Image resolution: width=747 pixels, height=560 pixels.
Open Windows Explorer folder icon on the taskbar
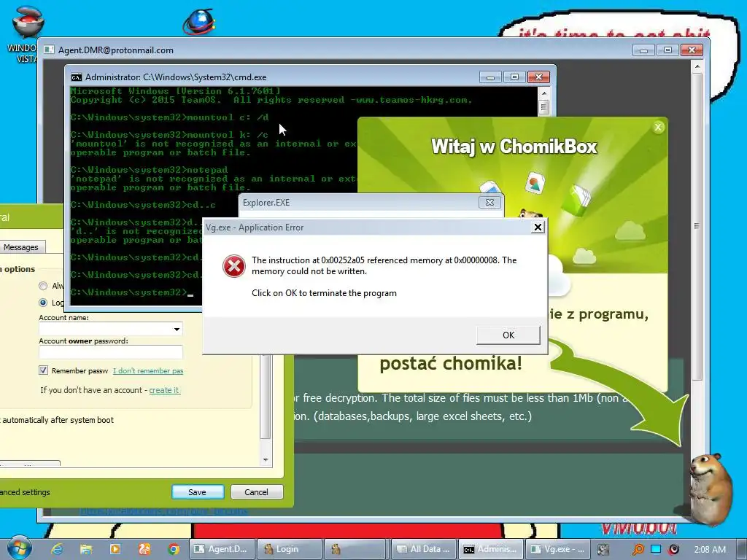pyautogui.click(x=86, y=549)
